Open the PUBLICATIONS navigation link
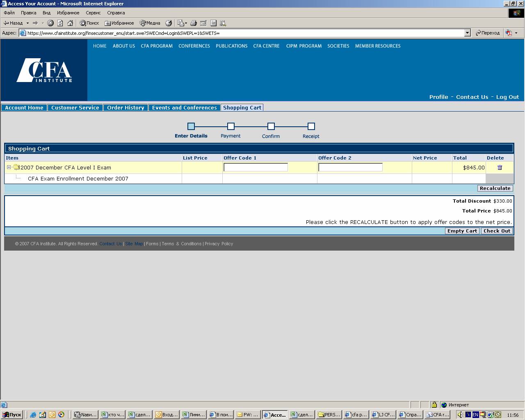The width and height of the screenshot is (525, 420). (x=232, y=46)
